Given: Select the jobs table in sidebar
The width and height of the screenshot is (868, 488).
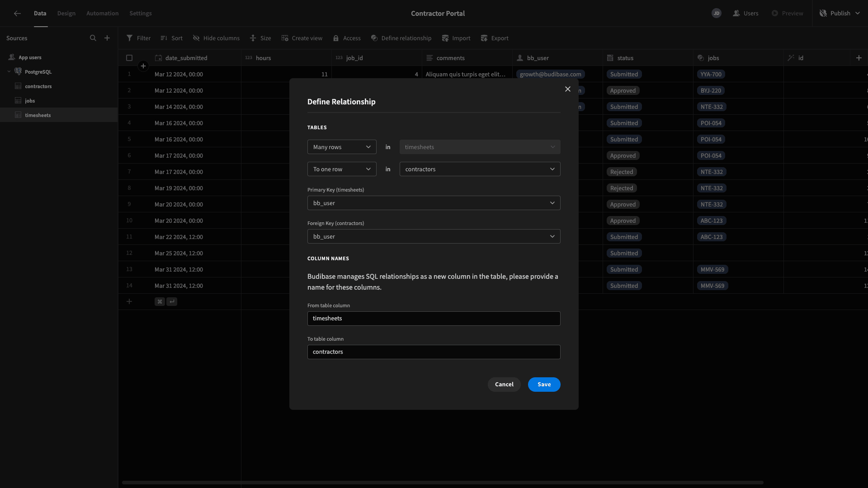Looking at the screenshot, I should 59,100.
